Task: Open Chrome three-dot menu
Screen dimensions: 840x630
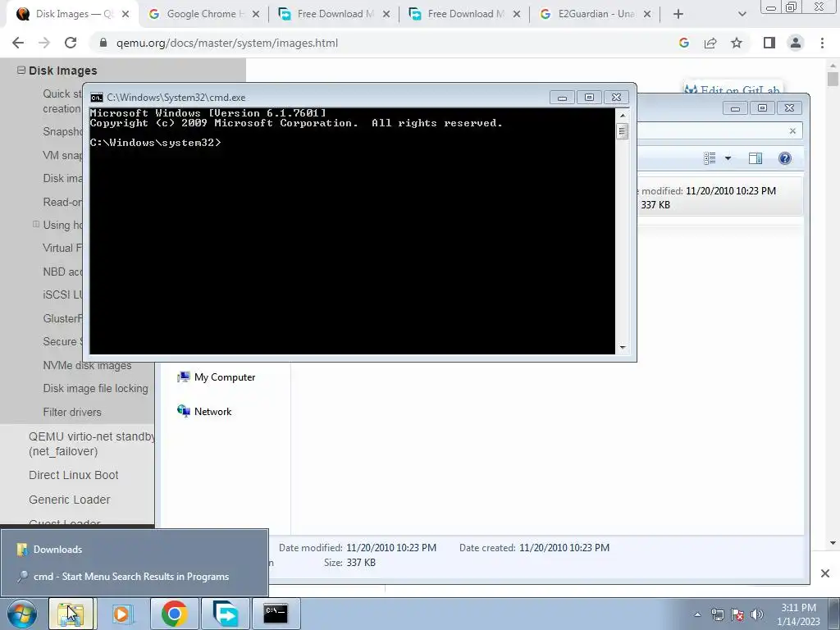Action: pyautogui.click(x=822, y=43)
